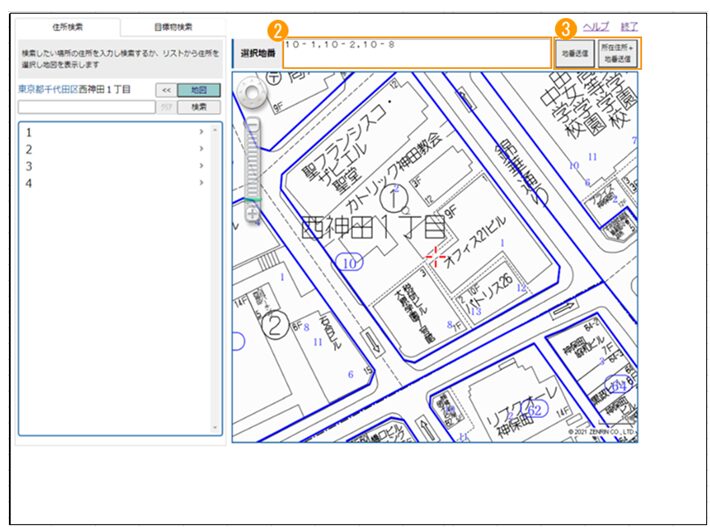Click the map zoom level slider track
Screen dimensions: 710x527
tap(253, 168)
